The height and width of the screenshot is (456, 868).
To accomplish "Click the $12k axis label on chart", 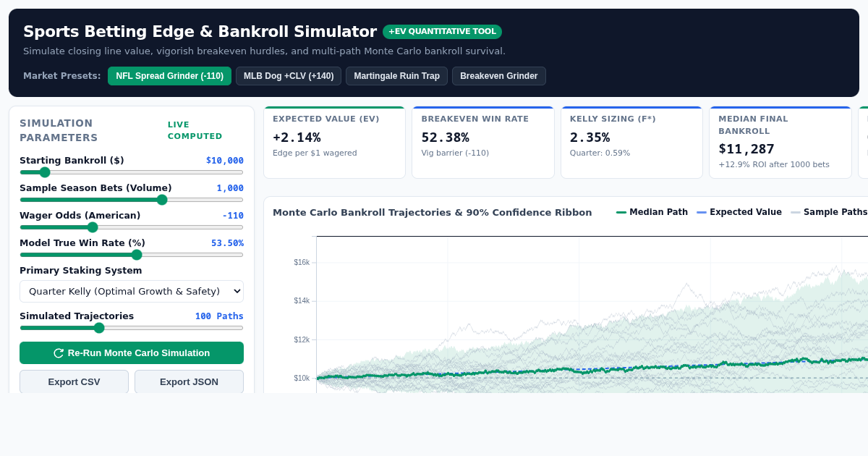I will point(302,339).
